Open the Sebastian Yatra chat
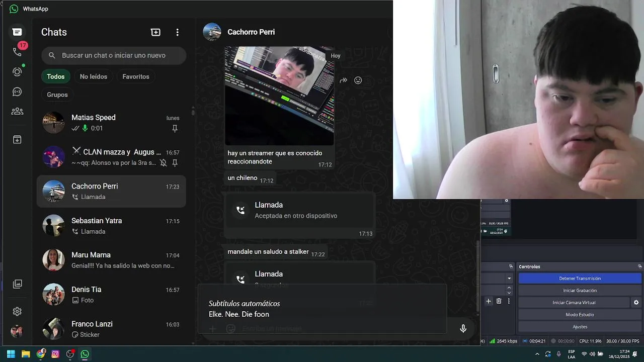 pos(111,226)
